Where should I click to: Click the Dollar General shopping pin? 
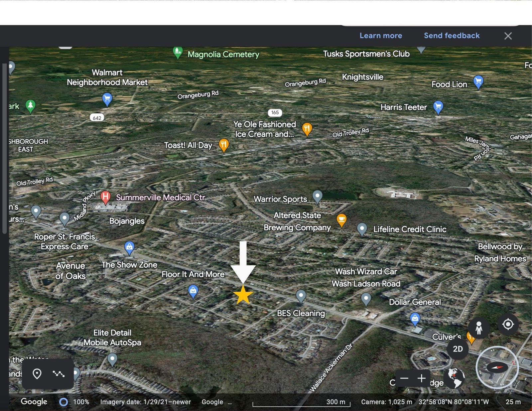click(x=415, y=319)
